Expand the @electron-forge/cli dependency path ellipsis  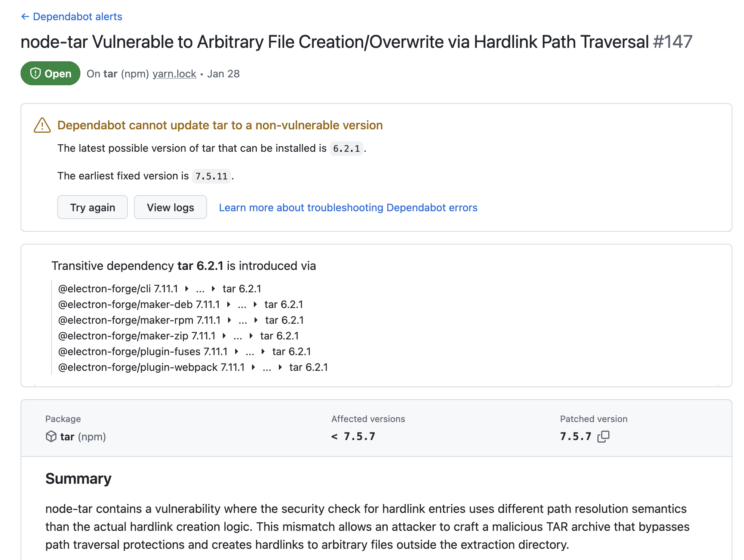[x=200, y=289]
